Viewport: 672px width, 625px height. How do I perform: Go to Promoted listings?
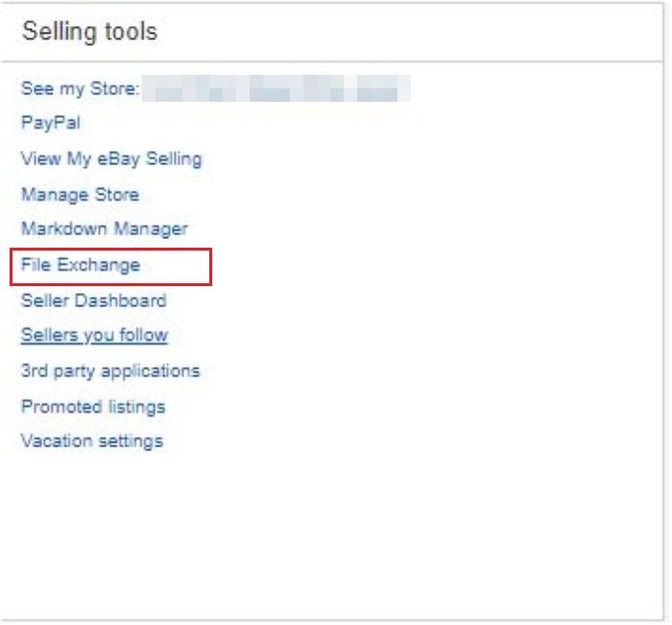point(93,407)
